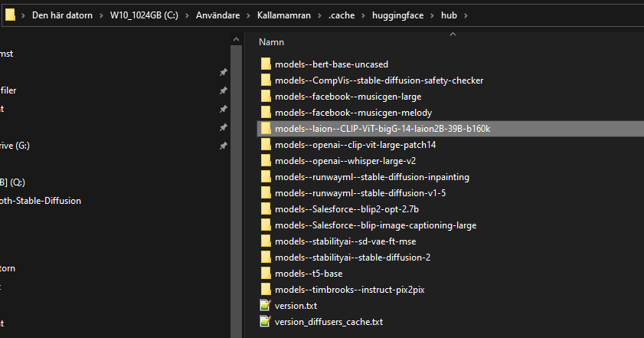
Task: Open 'oth-Stable-Diffusion' in navigation pane
Action: [x=41, y=201]
